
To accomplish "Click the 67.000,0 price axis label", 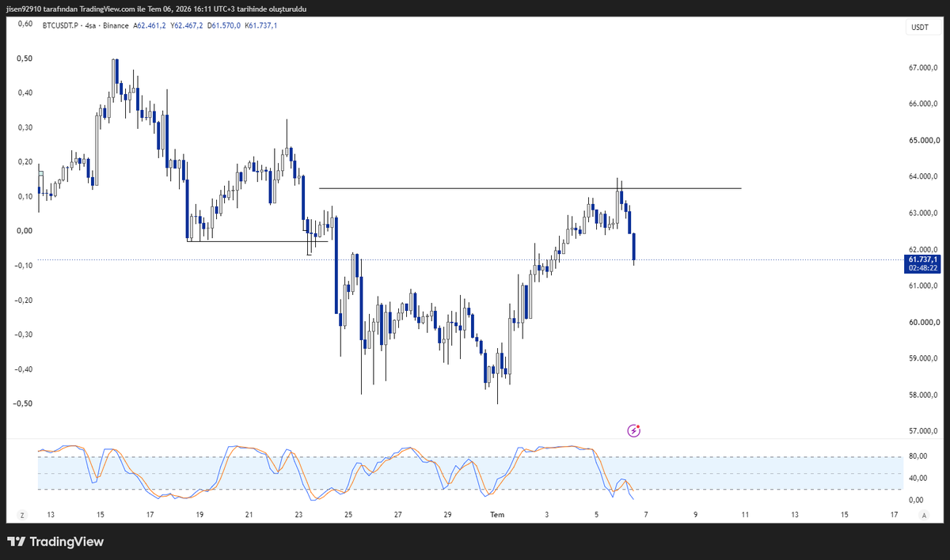I will (923, 68).
